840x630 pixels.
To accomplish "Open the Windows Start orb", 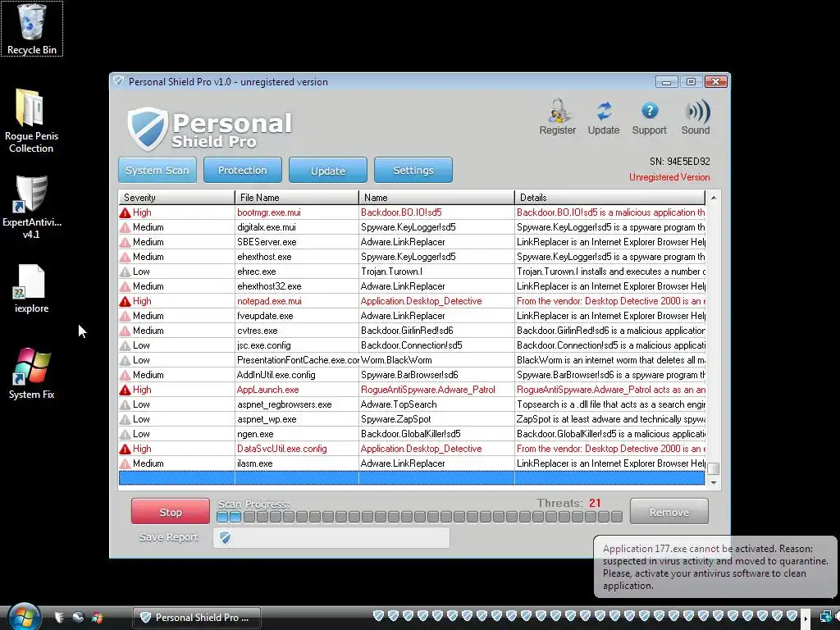I will pyautogui.click(x=24, y=616).
